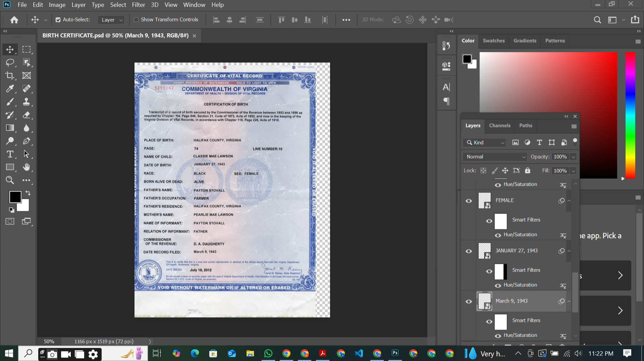The width and height of the screenshot is (644, 361).
Task: Collapse smart filters of FEMALE layer
Action: pos(569,201)
